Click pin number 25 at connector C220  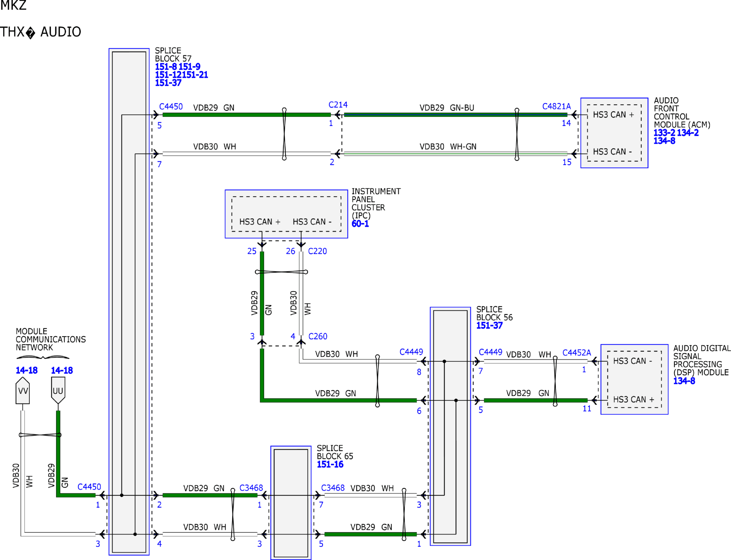click(252, 251)
